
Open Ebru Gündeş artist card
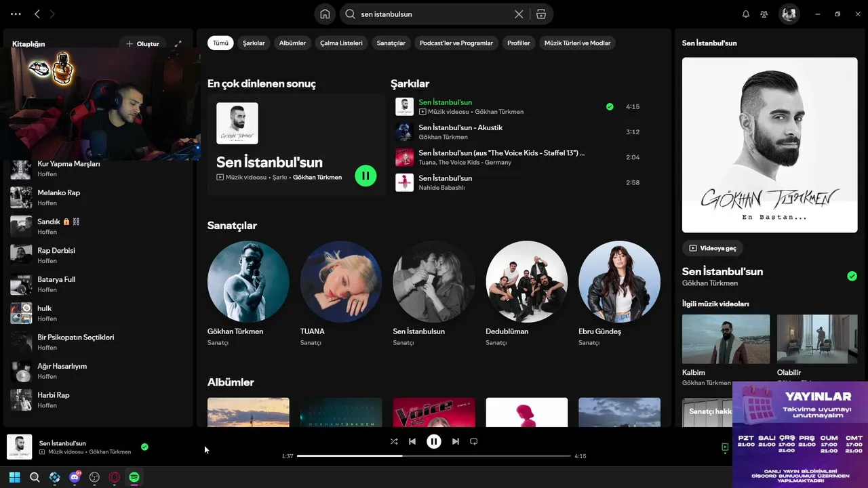click(x=620, y=294)
